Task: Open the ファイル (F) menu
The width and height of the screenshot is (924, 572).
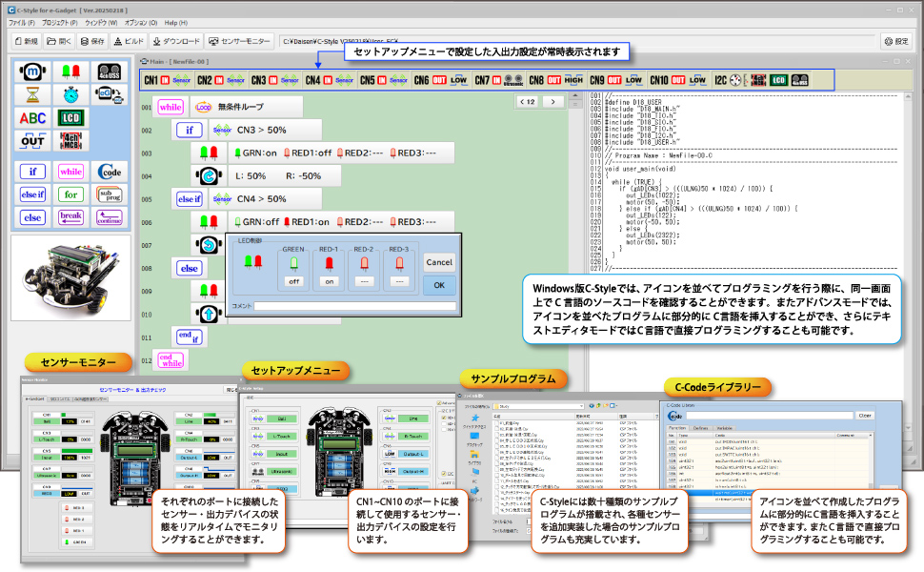Action: [22, 22]
